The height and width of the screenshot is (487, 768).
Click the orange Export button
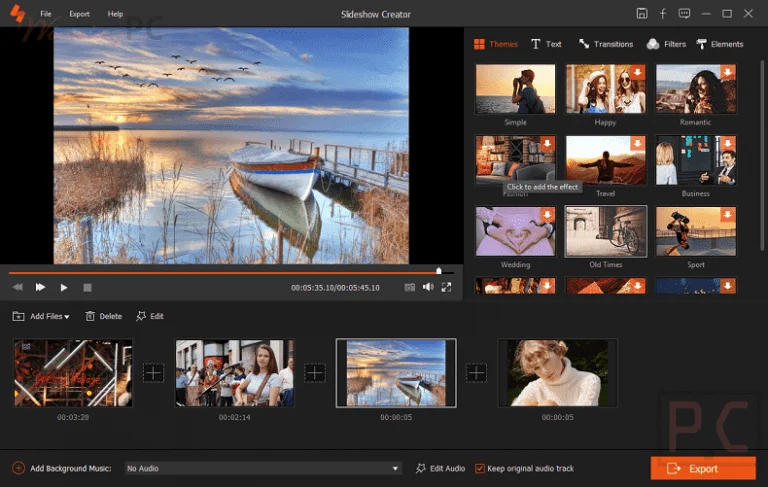pyautogui.click(x=703, y=468)
